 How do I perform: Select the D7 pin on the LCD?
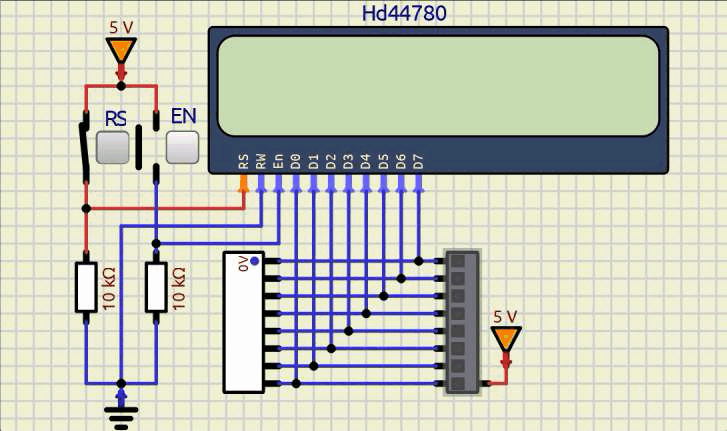[x=418, y=183]
